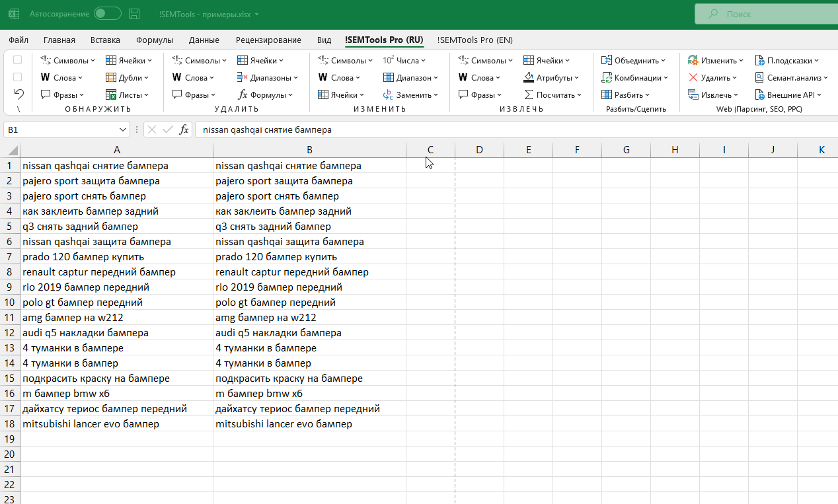Open Извлечь in the Web group

pos(713,94)
